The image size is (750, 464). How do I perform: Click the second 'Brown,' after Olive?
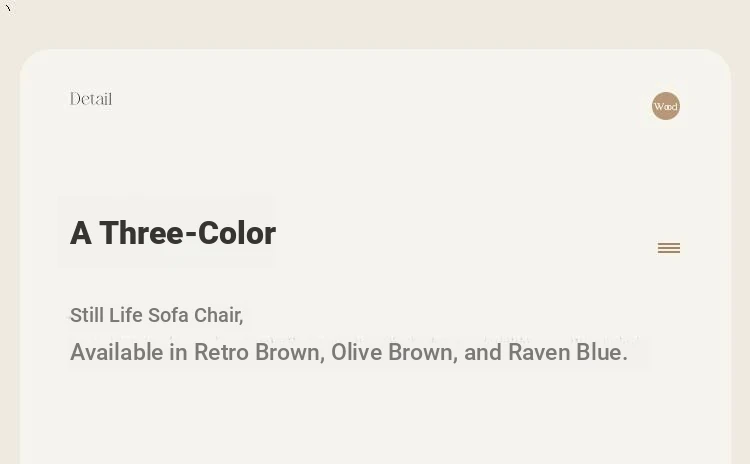(423, 353)
